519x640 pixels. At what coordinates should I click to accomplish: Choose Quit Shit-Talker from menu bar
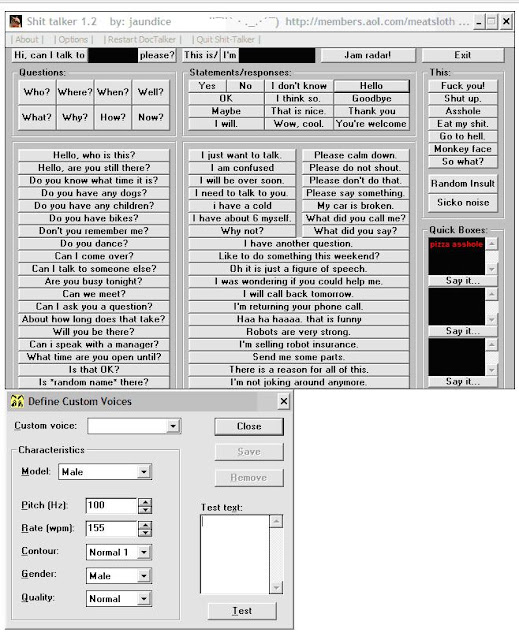pos(225,40)
